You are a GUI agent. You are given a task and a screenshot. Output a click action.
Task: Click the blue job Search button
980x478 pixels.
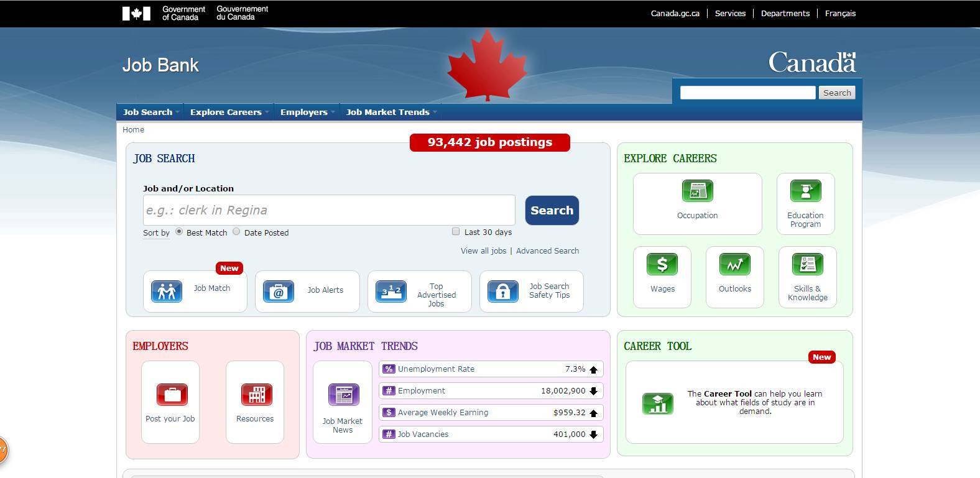pos(552,210)
